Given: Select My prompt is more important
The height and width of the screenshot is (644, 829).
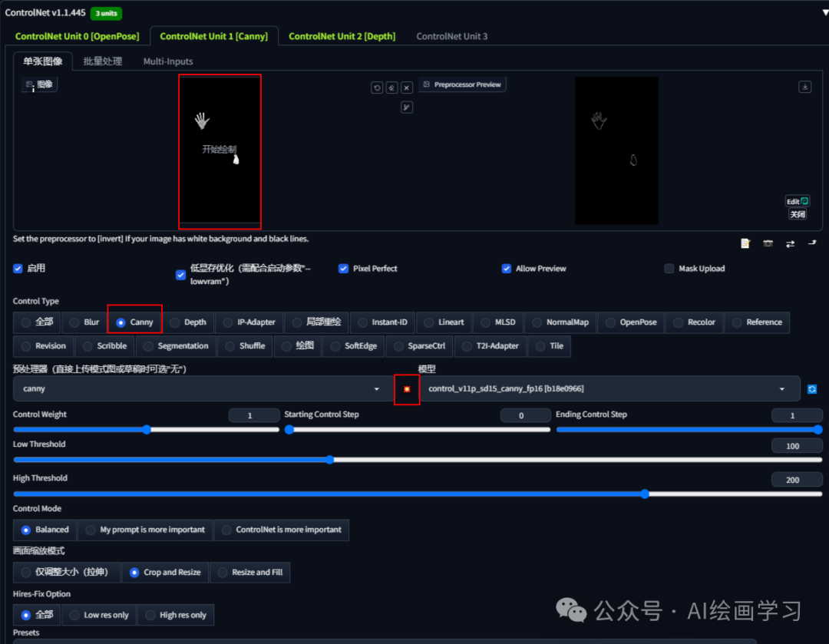Looking at the screenshot, I should click(x=145, y=530).
